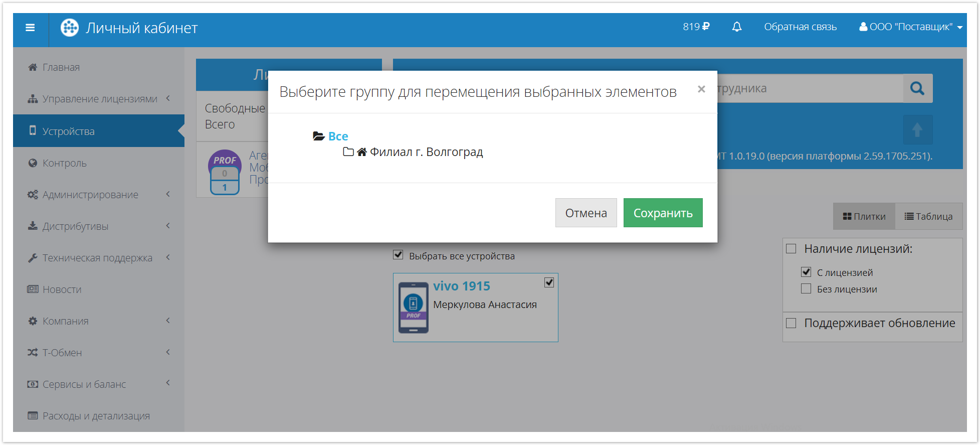Select the open folder icon beside Все
Screen dimensions: 980x445
[318, 136]
